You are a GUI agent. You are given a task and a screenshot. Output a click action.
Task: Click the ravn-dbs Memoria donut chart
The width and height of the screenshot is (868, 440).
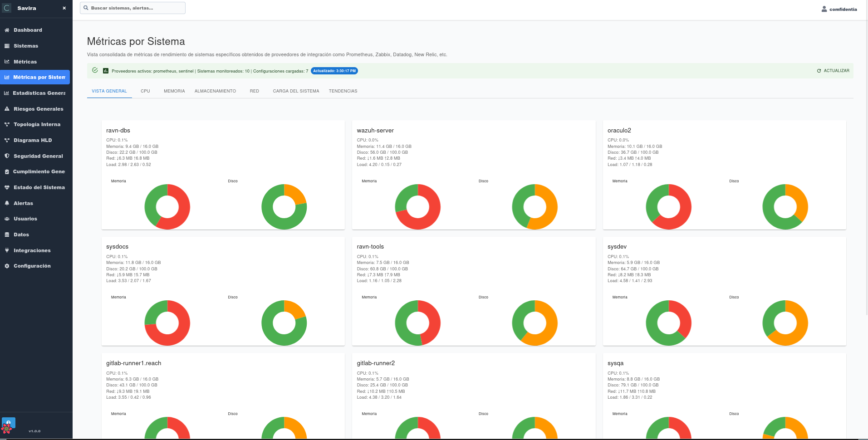(167, 207)
